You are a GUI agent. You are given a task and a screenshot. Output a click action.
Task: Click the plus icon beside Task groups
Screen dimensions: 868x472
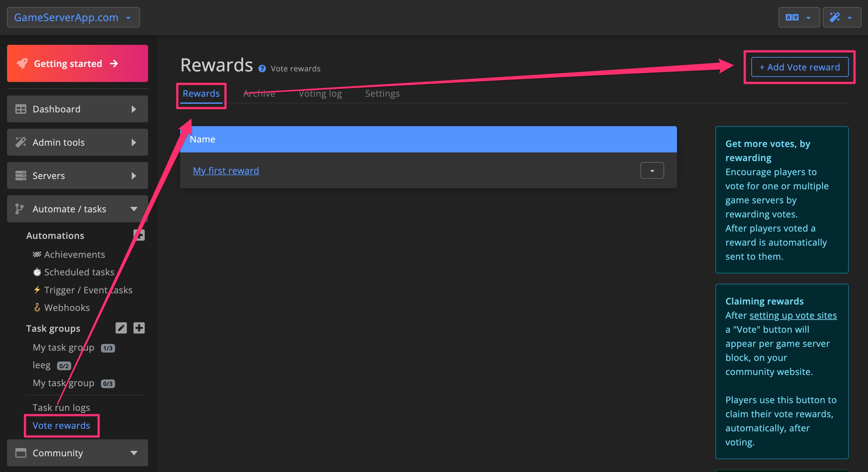coord(139,328)
